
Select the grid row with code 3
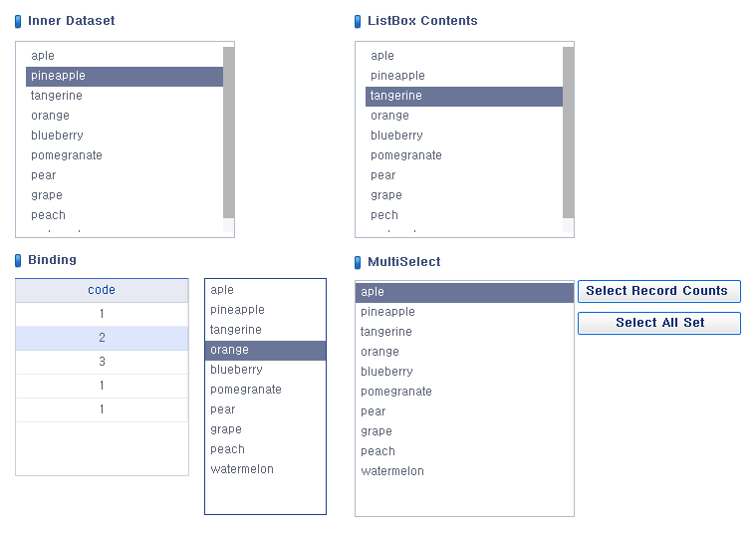click(x=102, y=362)
